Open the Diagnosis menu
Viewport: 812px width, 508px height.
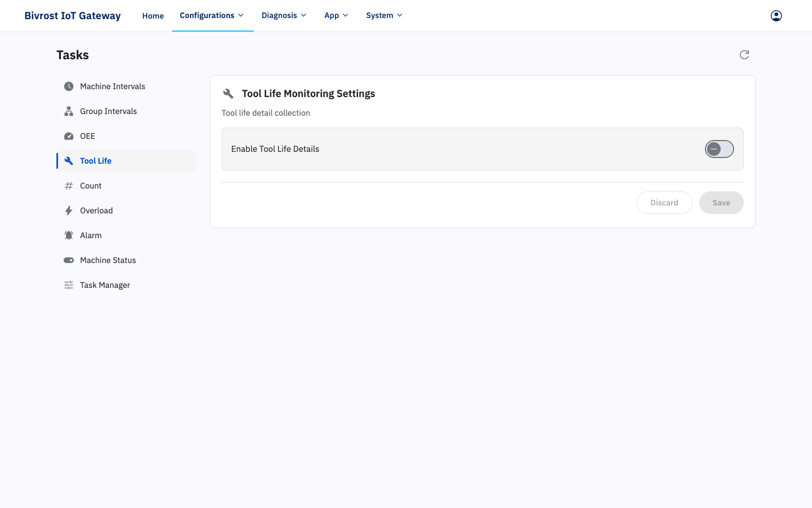coord(284,15)
